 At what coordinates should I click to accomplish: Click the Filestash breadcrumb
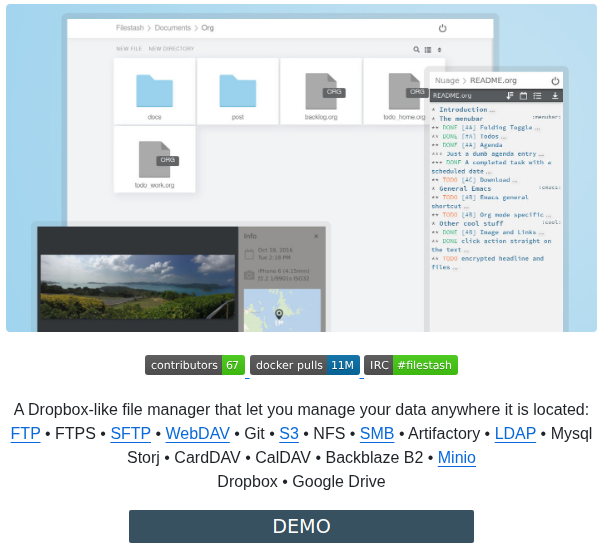(130, 28)
